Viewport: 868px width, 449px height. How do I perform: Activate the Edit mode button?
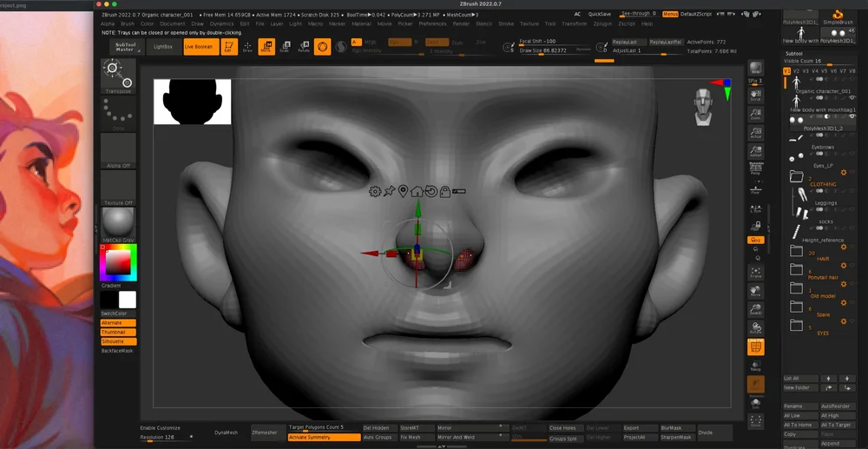point(229,47)
